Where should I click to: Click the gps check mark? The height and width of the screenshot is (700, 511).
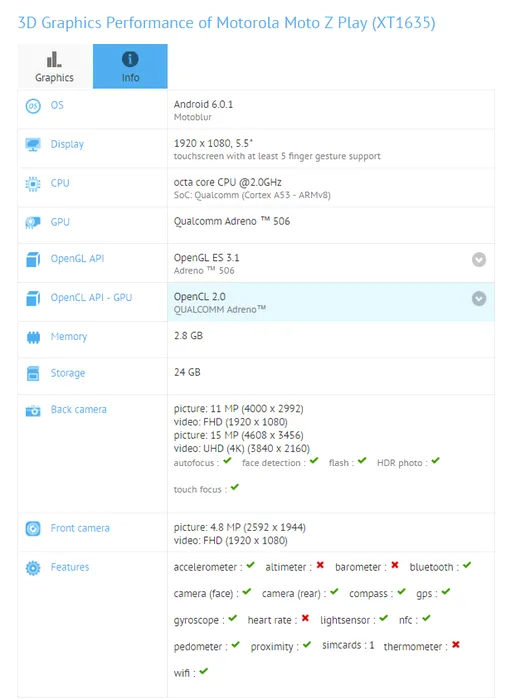point(446,592)
